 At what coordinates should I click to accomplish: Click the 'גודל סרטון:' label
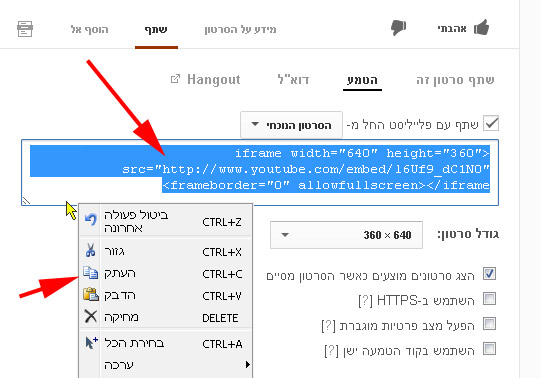pos(468,235)
